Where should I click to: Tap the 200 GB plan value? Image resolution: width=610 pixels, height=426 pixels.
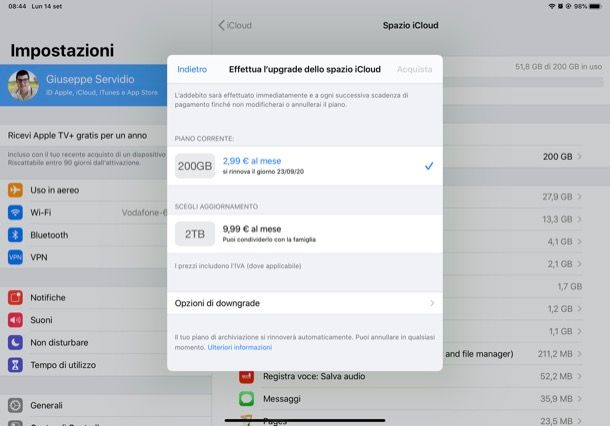click(x=557, y=156)
